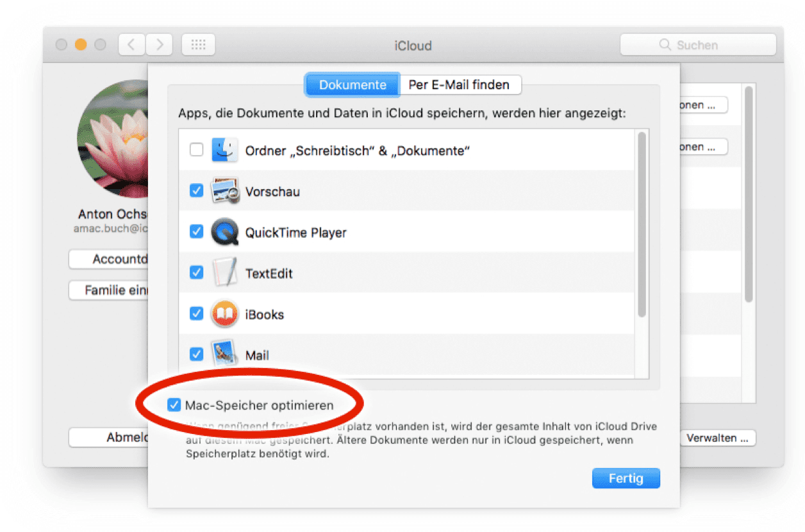Screen dimensions: 805x532
Task: Open the Accountdetails button behind the sheet
Action: (109, 260)
